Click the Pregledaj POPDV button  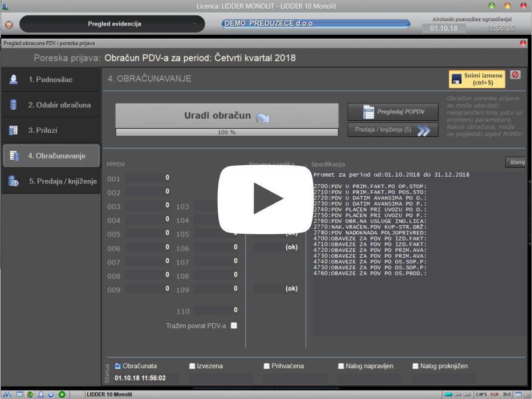[x=393, y=112]
